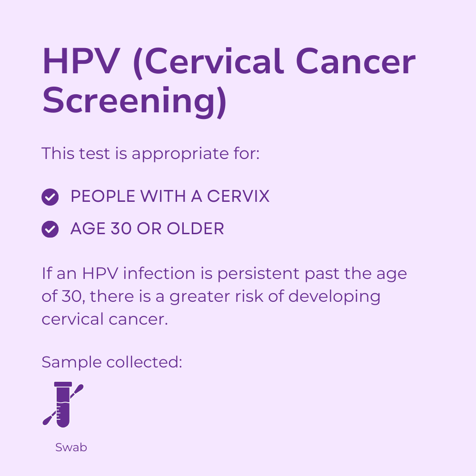Click the 'If an HPV infection' paragraph line
Viewport: 476px width, 476px height.
pyautogui.click(x=224, y=274)
